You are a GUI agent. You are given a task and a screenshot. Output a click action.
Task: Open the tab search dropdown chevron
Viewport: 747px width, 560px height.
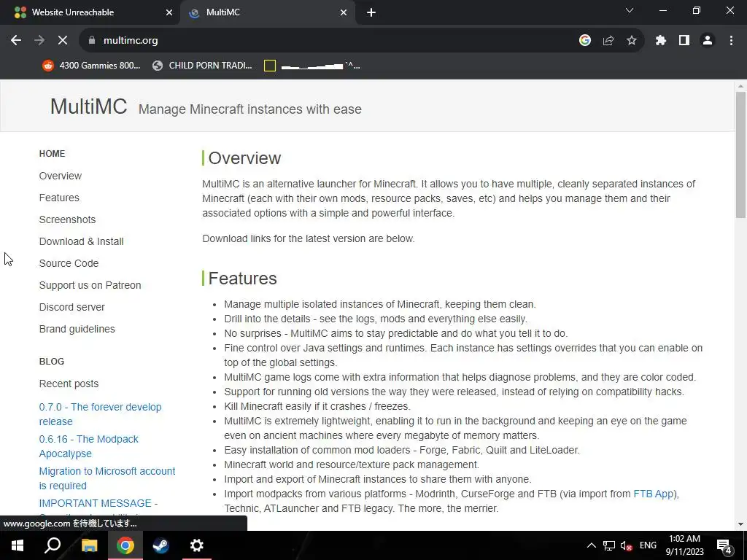(x=630, y=10)
